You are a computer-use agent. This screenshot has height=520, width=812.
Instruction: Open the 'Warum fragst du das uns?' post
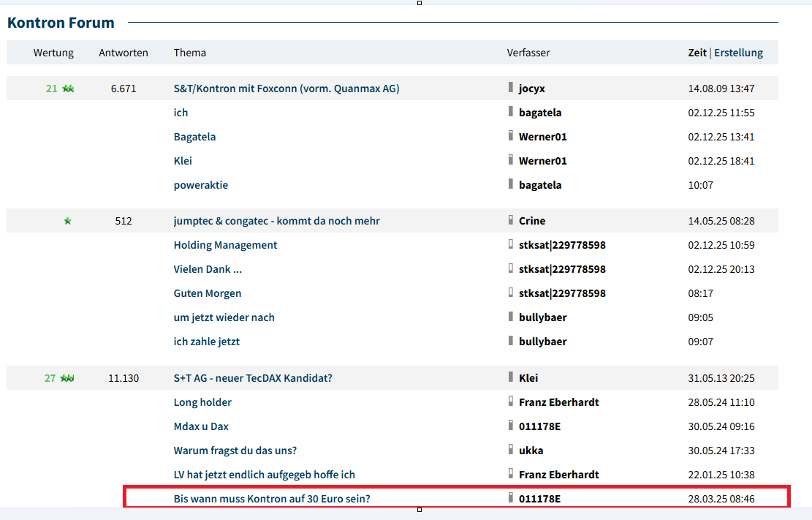click(x=235, y=451)
